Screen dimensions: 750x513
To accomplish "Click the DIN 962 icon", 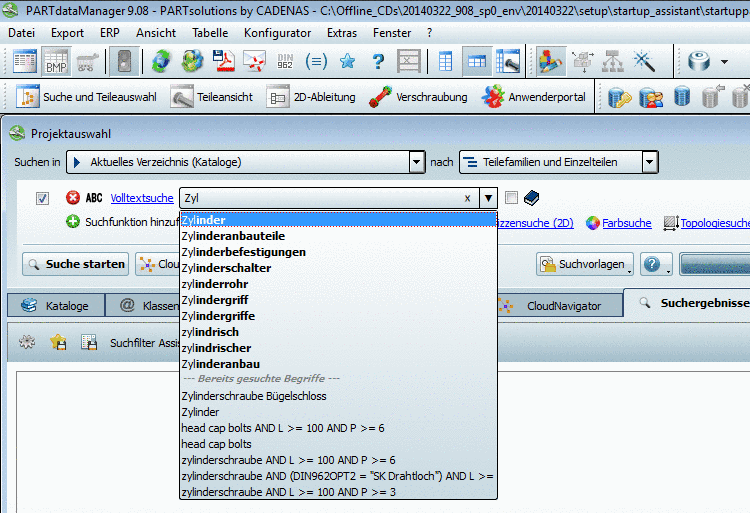I will [x=285, y=62].
